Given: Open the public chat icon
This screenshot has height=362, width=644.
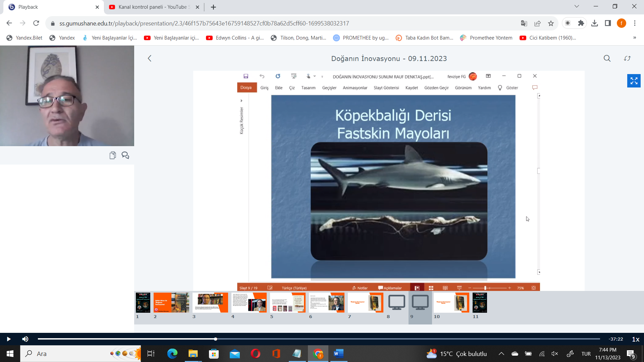Looking at the screenshot, I should (x=125, y=155).
